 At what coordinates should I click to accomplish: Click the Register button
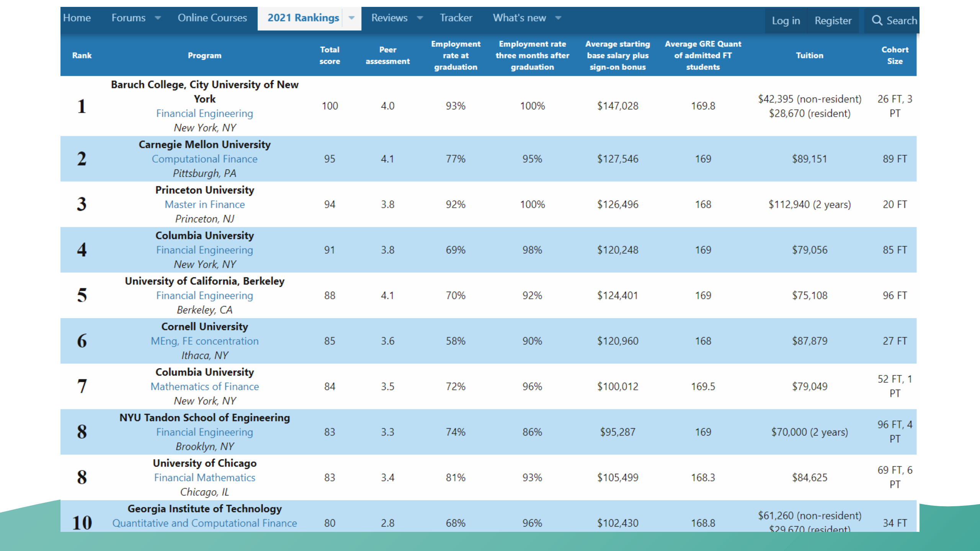tap(833, 21)
